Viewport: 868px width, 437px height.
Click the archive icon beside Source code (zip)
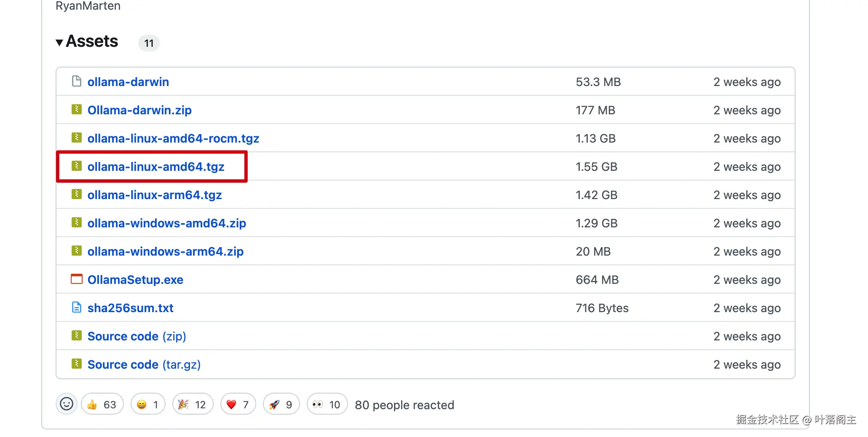pyautogui.click(x=77, y=335)
